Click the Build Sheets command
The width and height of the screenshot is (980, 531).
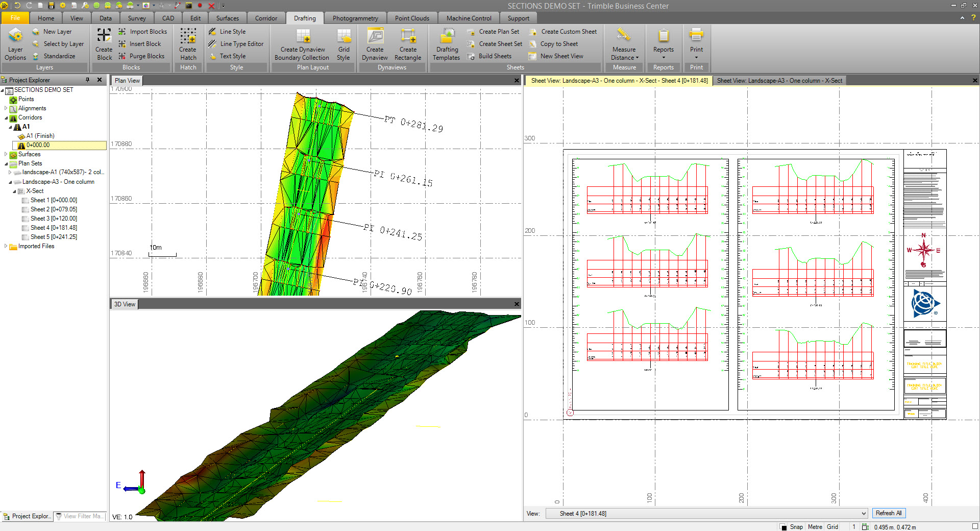pyautogui.click(x=489, y=56)
